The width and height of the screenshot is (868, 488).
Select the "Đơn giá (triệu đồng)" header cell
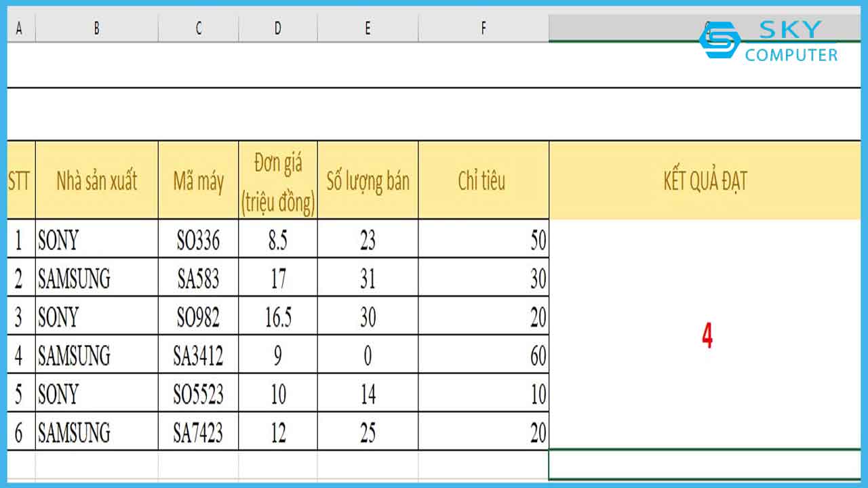278,180
